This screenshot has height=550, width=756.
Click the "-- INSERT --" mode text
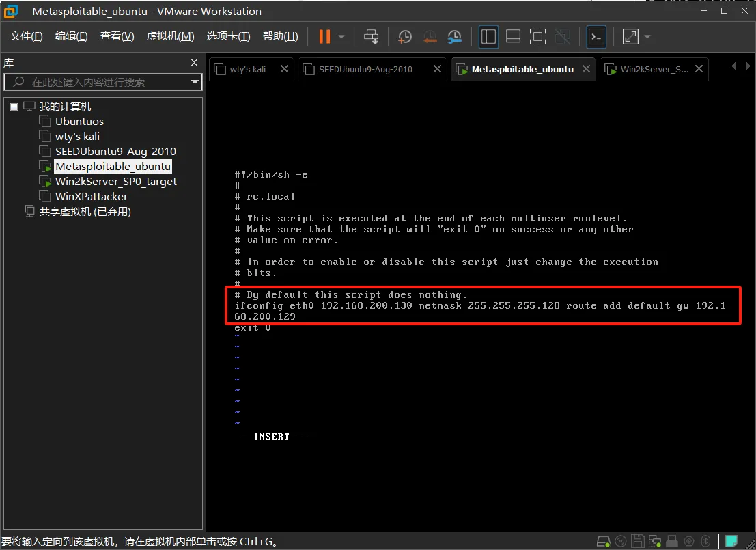[271, 437]
